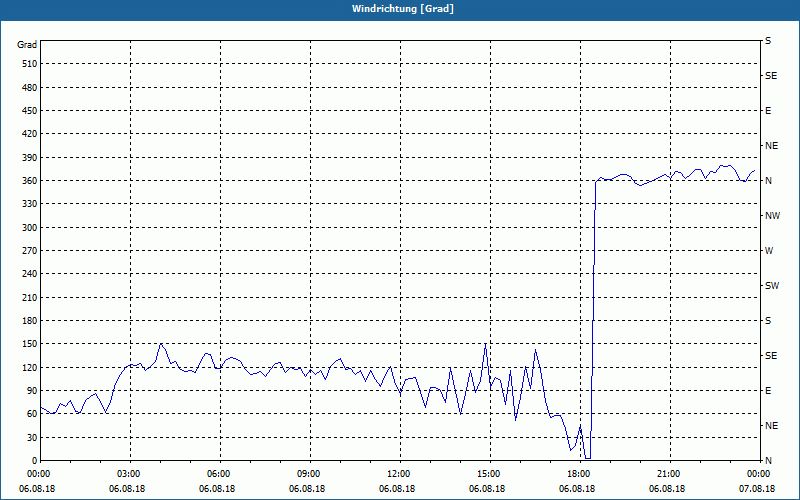The width and height of the screenshot is (800, 500).
Task: Select the 390 y-axis value
Action: point(30,157)
